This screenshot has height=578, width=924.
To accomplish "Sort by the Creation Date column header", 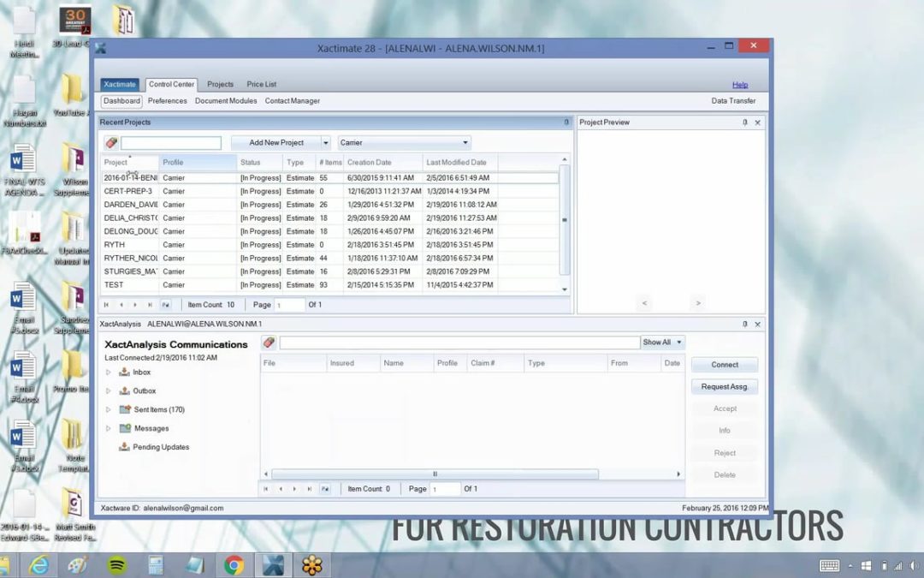I will tap(383, 162).
